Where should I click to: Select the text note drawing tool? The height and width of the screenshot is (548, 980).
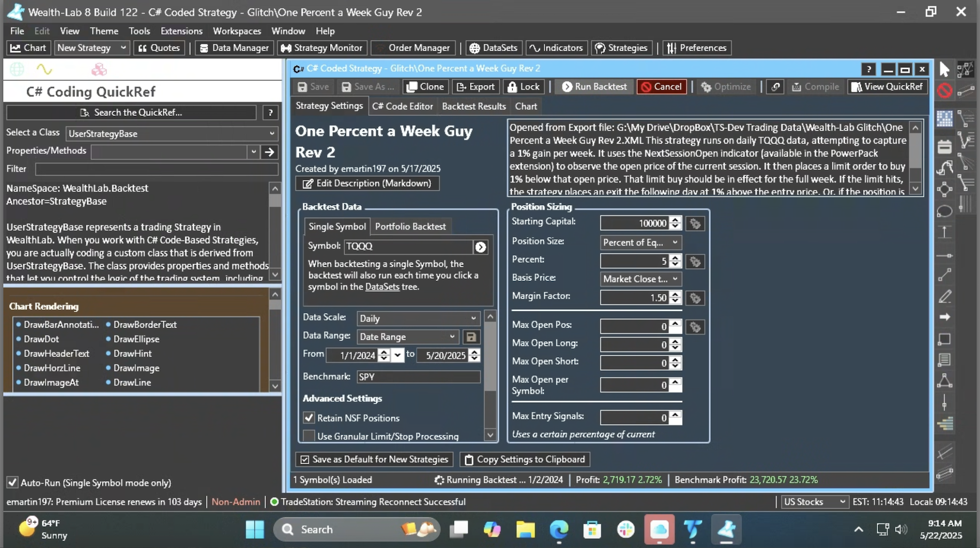[944, 360]
